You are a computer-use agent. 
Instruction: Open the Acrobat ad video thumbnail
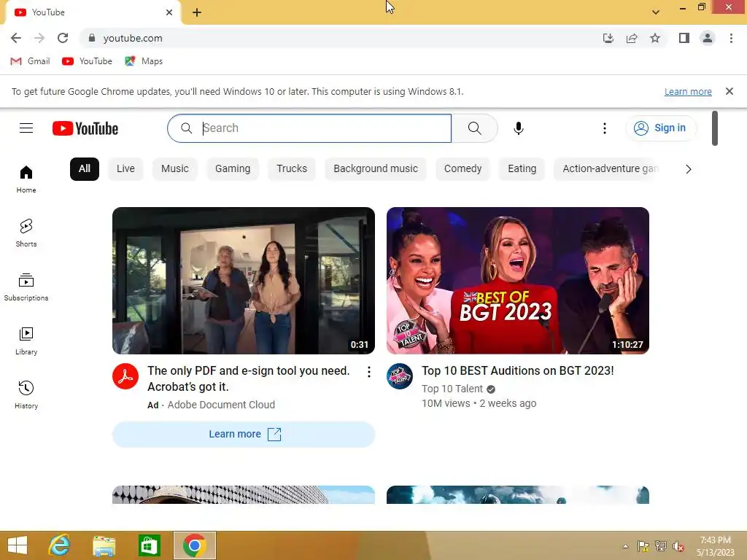point(244,281)
